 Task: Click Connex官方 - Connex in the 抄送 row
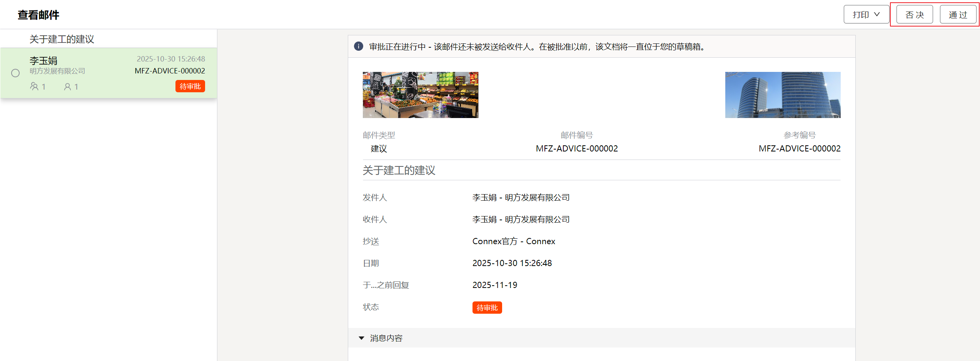click(x=513, y=241)
